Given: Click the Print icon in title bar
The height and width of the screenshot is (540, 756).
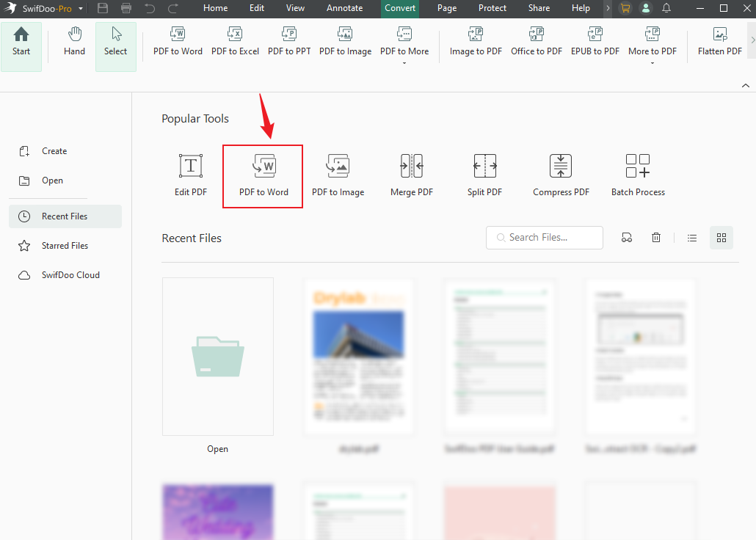Looking at the screenshot, I should click(x=126, y=8).
